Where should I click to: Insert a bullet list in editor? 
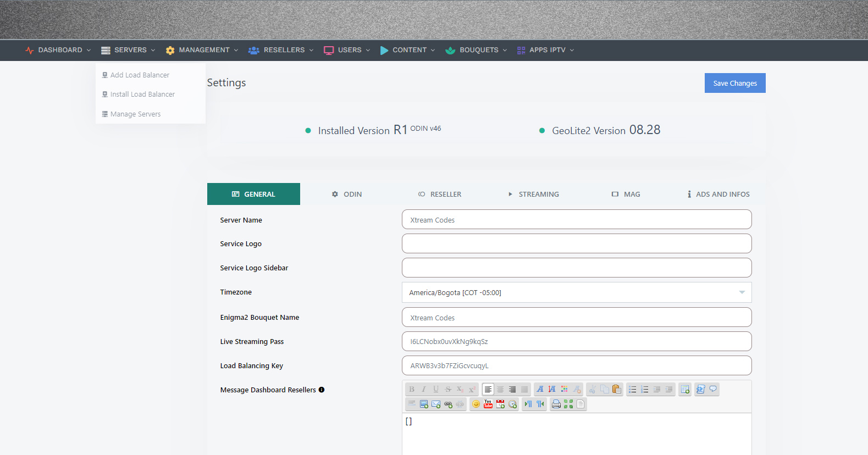click(x=633, y=389)
